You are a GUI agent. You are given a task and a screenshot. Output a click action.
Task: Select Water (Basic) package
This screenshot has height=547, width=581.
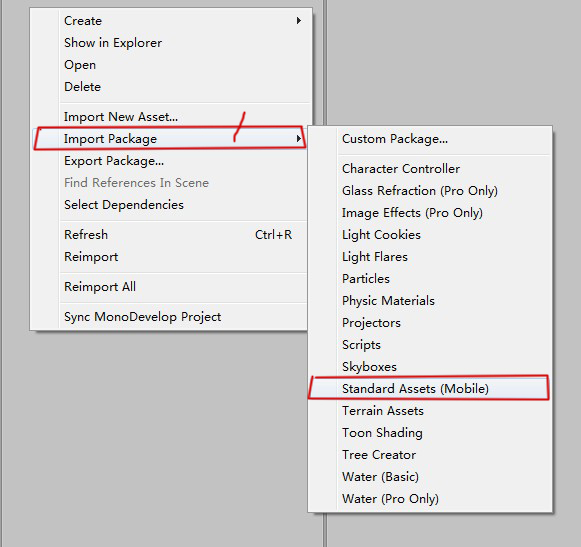click(380, 477)
